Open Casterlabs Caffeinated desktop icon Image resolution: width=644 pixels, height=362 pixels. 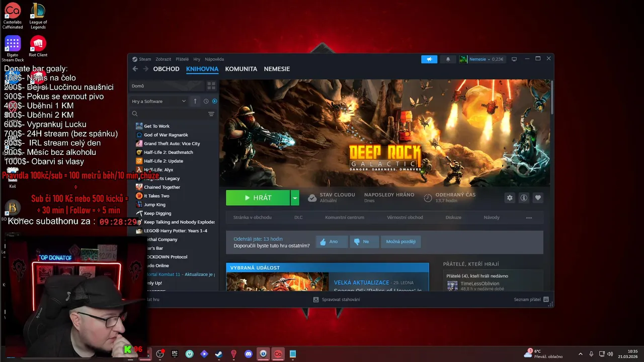coord(13,16)
